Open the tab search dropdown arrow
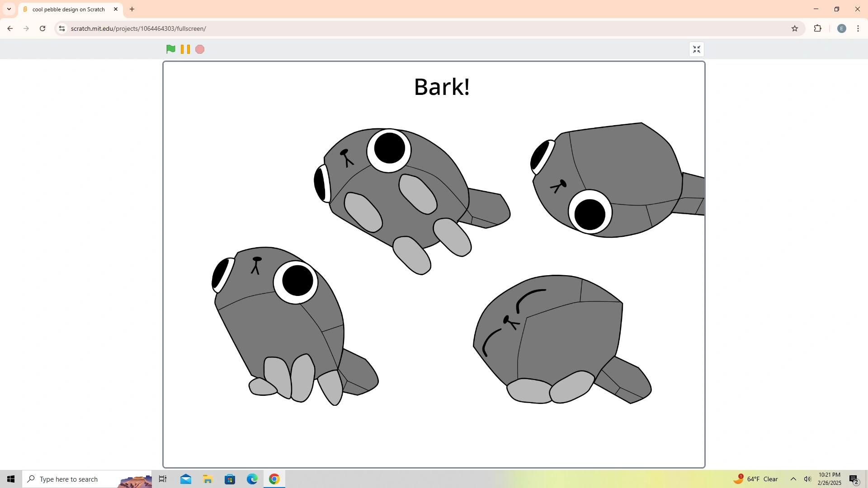Image resolution: width=868 pixels, height=488 pixels. pyautogui.click(x=9, y=9)
